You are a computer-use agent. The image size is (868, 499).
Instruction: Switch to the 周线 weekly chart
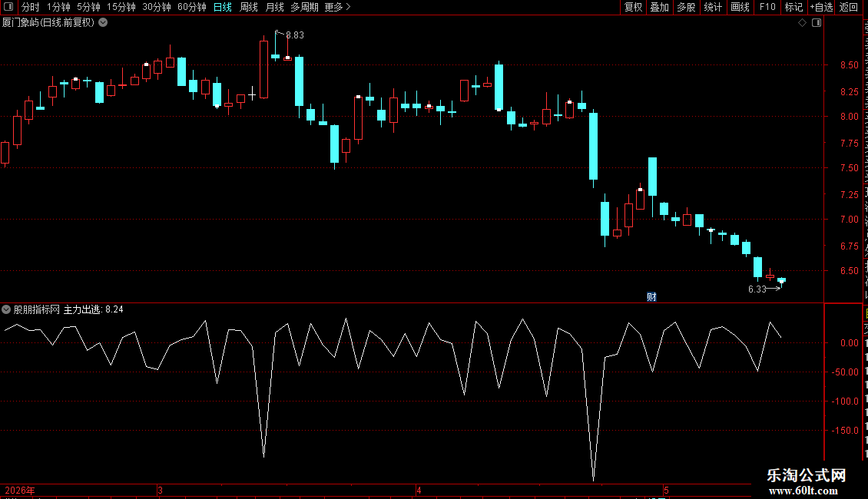click(x=249, y=7)
